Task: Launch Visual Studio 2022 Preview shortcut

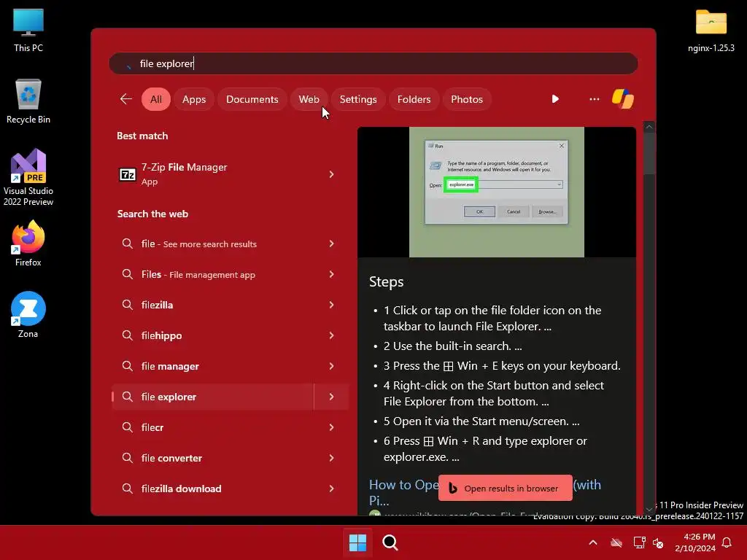Action: click(x=28, y=177)
